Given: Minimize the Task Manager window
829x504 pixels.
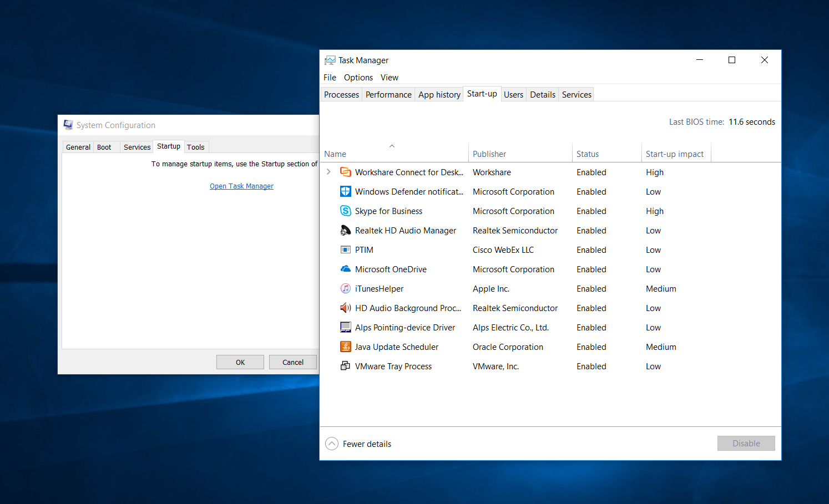Looking at the screenshot, I should point(700,60).
